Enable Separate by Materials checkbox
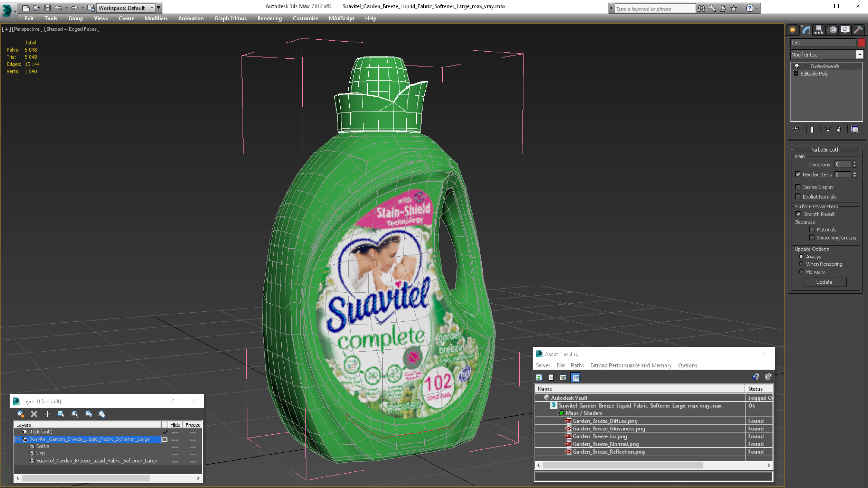 pyautogui.click(x=812, y=229)
